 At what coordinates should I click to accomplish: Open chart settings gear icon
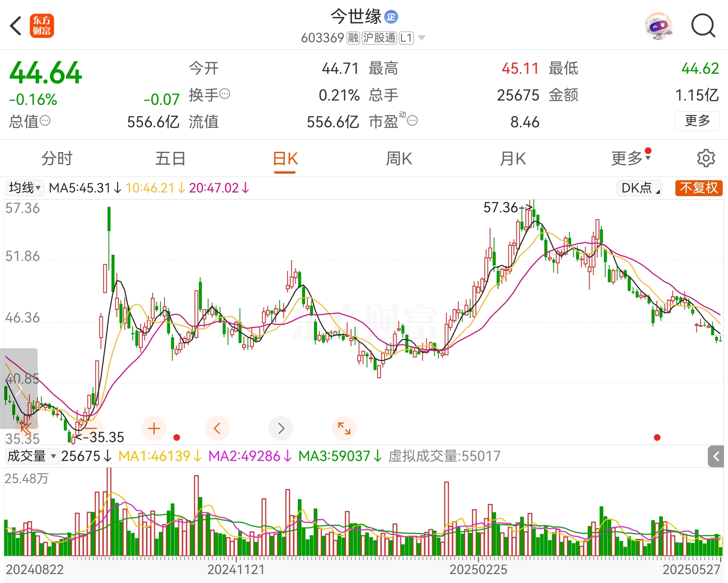pos(706,158)
